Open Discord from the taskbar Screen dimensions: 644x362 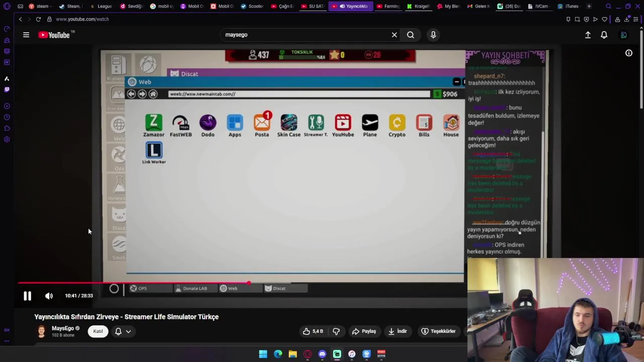point(323,354)
